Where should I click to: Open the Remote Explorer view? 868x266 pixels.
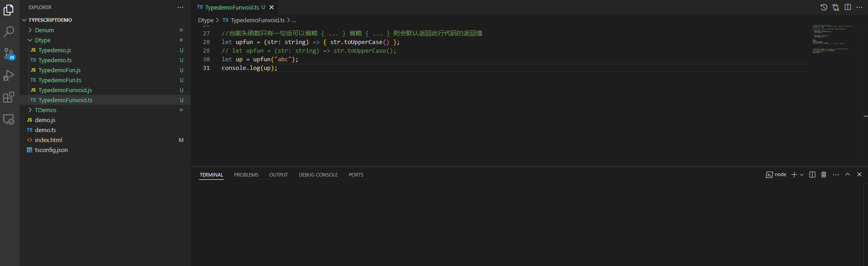click(9, 119)
